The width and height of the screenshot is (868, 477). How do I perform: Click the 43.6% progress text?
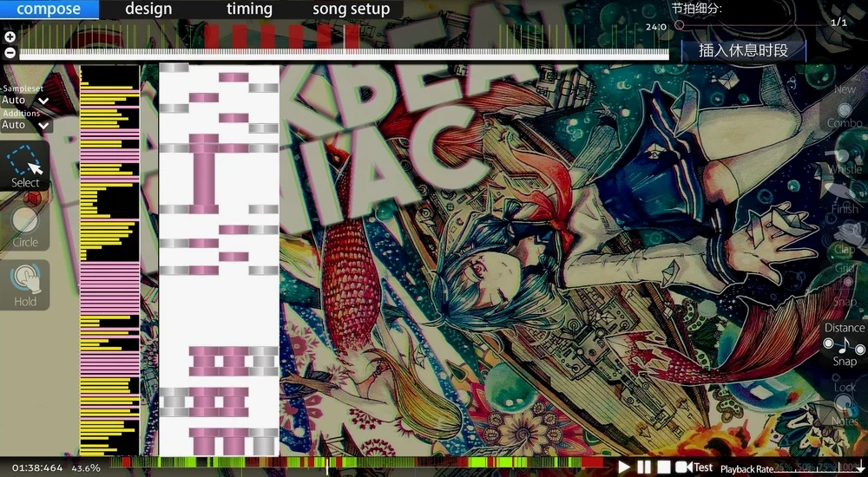point(86,468)
